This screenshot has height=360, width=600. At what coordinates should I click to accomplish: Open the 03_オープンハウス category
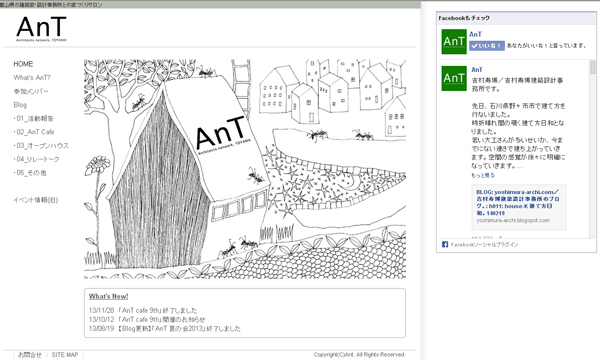(x=41, y=146)
